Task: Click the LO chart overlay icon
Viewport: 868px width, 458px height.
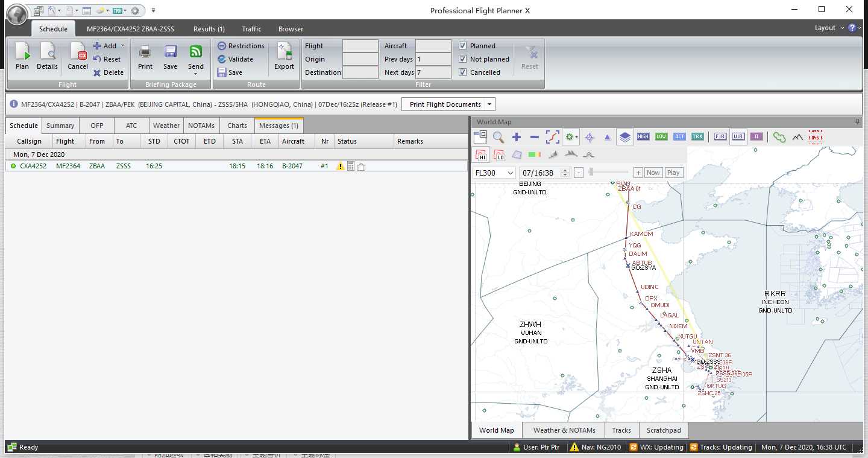Action: coord(498,155)
